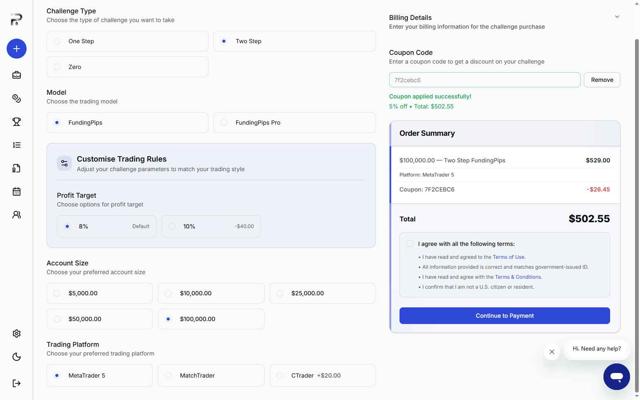Tick the agree with all terms checkbox
The width and height of the screenshot is (640, 400).
coord(410,244)
